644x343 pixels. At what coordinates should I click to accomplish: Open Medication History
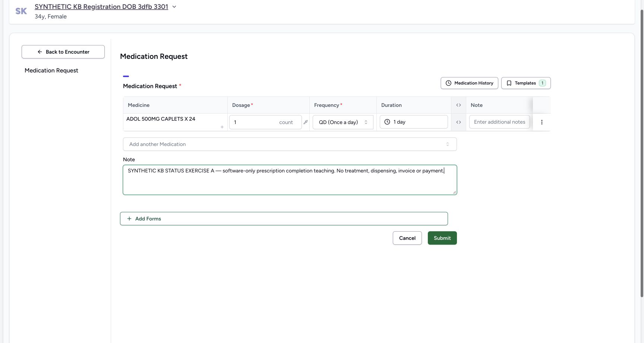(469, 83)
